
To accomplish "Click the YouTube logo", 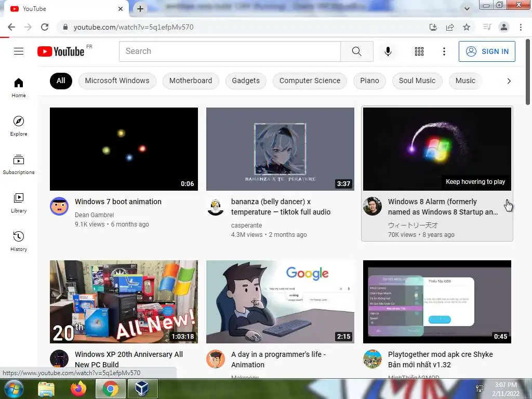I will point(61,51).
